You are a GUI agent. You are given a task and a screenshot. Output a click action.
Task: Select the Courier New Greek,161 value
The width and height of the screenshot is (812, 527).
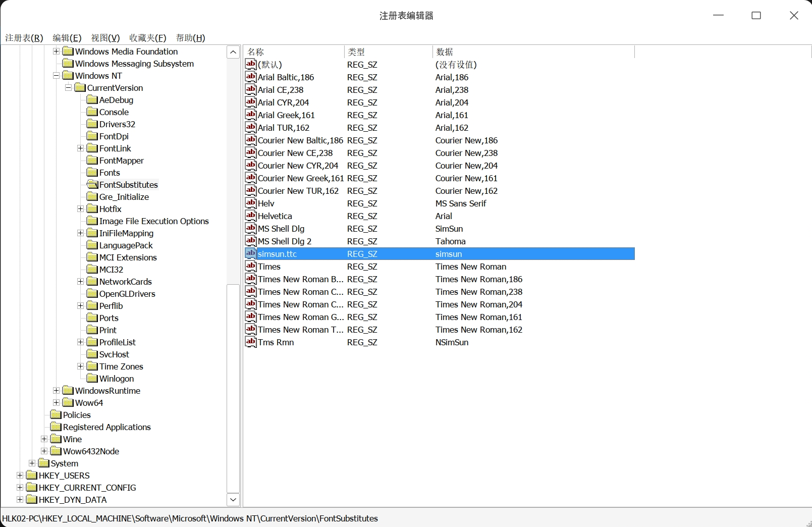301,178
